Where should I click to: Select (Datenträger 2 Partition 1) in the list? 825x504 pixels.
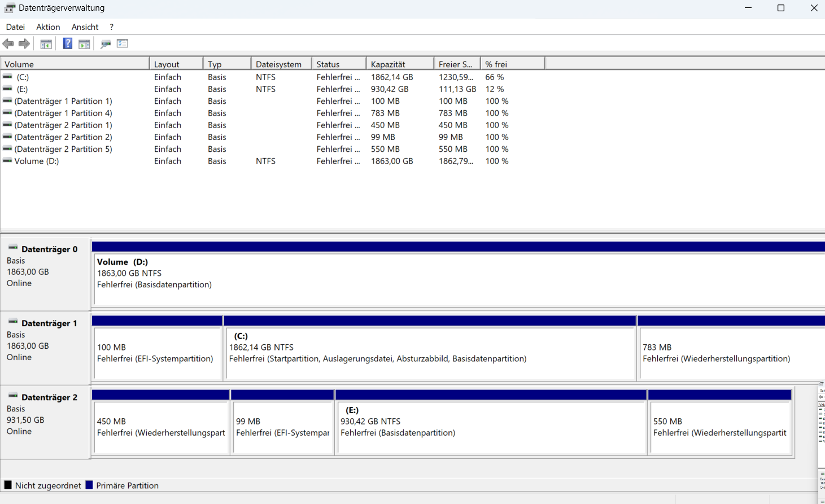point(63,125)
